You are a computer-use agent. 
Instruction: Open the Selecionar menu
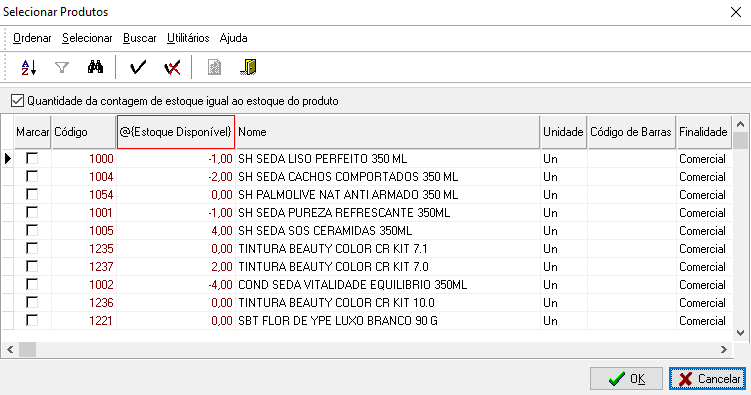pyautogui.click(x=87, y=38)
